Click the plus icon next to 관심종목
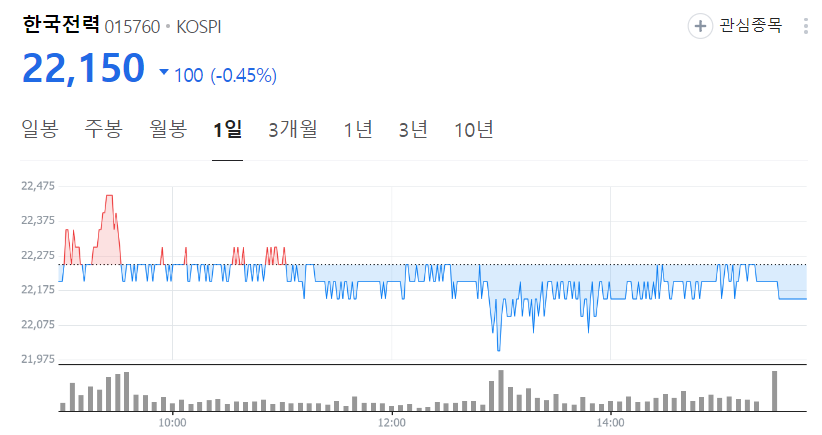This screenshot has width=822, height=435. click(700, 26)
